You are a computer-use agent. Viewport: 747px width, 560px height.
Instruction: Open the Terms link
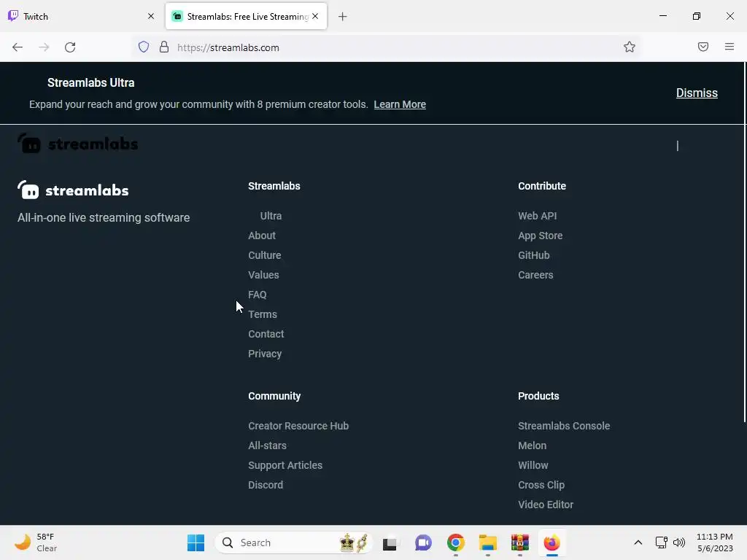click(x=263, y=314)
